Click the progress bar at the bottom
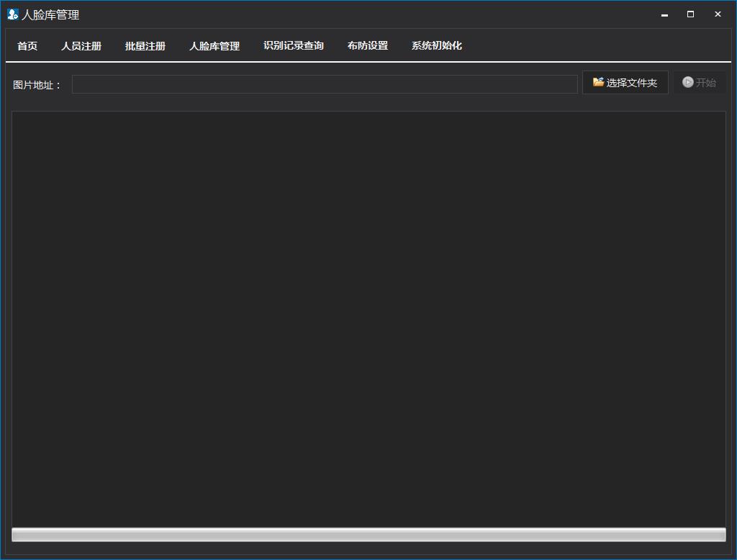737x560 pixels. pos(368,535)
